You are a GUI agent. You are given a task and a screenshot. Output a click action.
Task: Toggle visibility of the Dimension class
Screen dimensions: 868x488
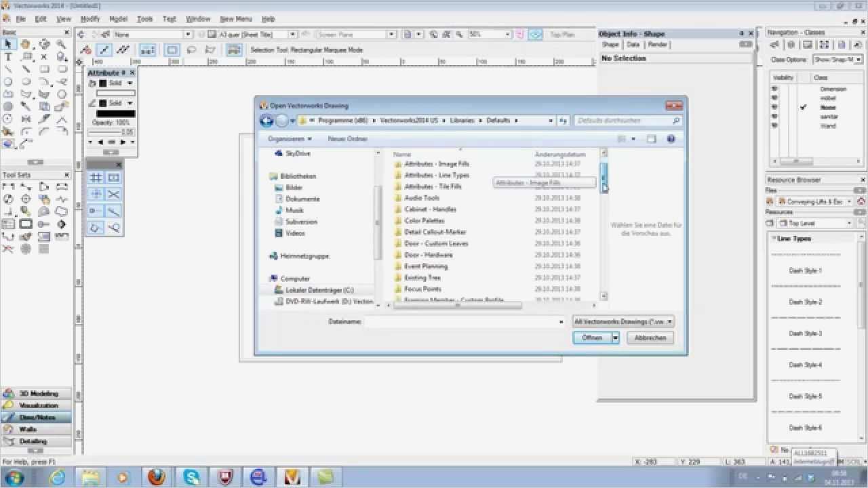774,89
